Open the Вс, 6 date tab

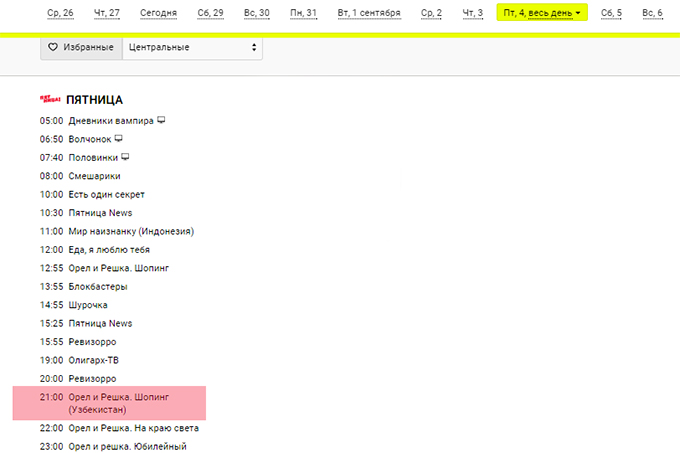(x=653, y=13)
